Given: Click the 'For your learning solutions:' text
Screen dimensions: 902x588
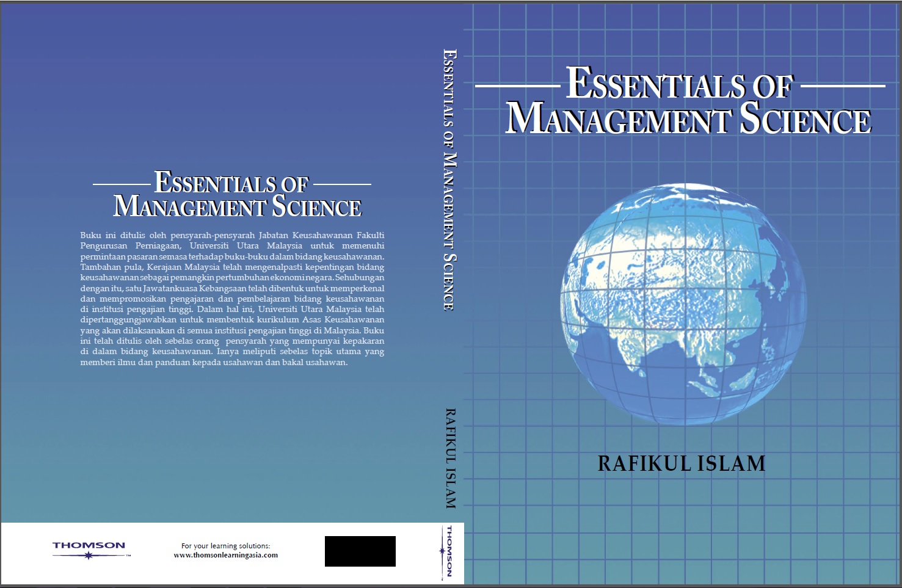Looking at the screenshot, I should [225, 546].
